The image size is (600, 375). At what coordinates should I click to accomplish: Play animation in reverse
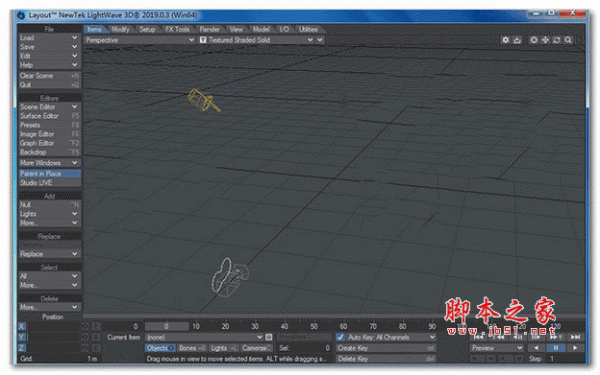pyautogui.click(x=536, y=348)
